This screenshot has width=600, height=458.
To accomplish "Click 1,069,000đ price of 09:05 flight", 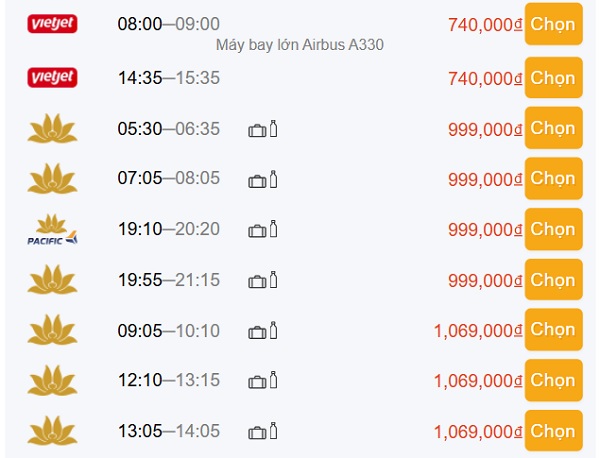I will coord(478,331).
